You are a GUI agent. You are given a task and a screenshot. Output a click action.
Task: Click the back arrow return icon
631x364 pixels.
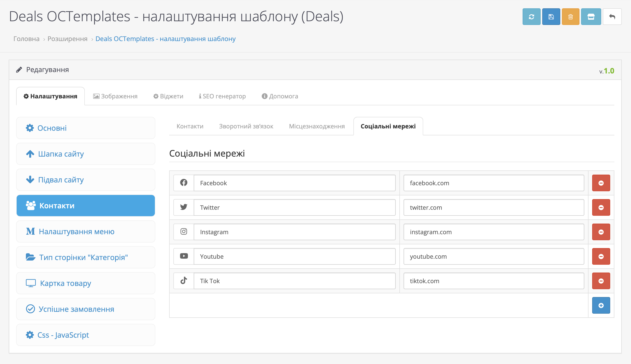612,17
